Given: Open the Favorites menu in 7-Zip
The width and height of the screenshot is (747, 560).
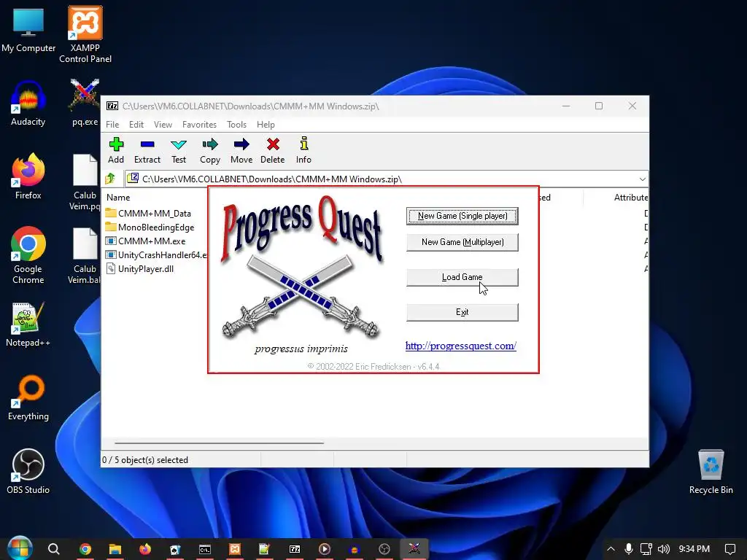Looking at the screenshot, I should pyautogui.click(x=199, y=124).
